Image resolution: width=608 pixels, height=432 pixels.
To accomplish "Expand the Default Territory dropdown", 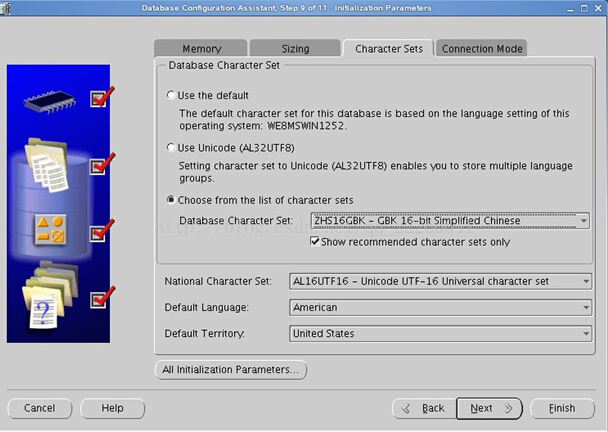I will 440,334.
